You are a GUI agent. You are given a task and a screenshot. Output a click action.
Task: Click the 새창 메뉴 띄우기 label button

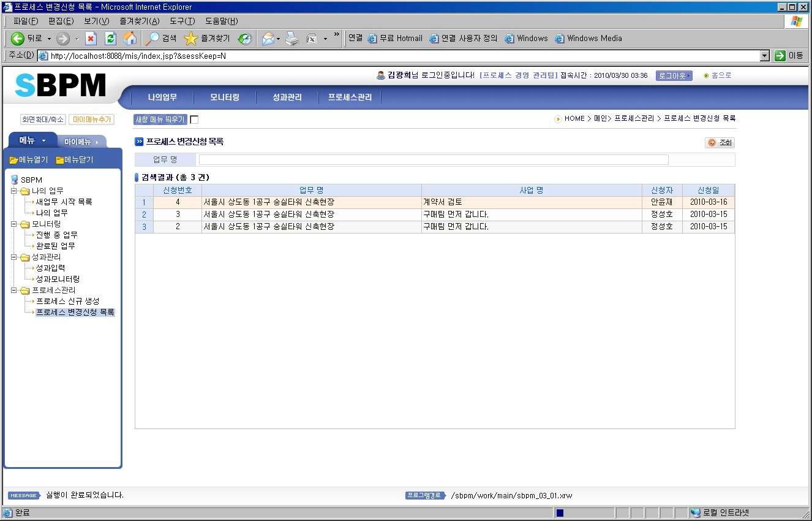point(160,120)
